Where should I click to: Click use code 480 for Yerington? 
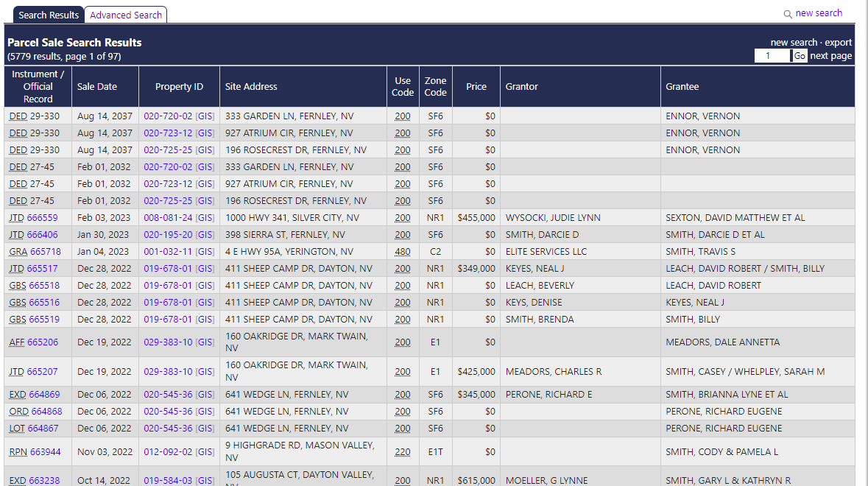pos(402,252)
